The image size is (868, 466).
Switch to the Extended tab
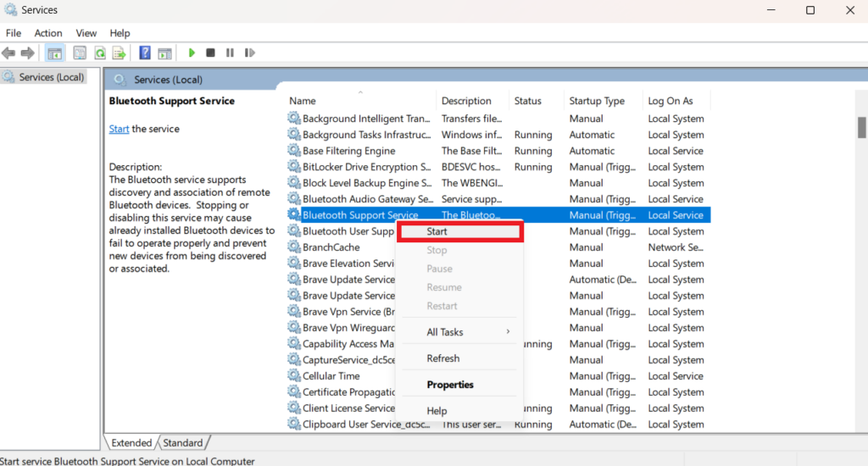(131, 443)
